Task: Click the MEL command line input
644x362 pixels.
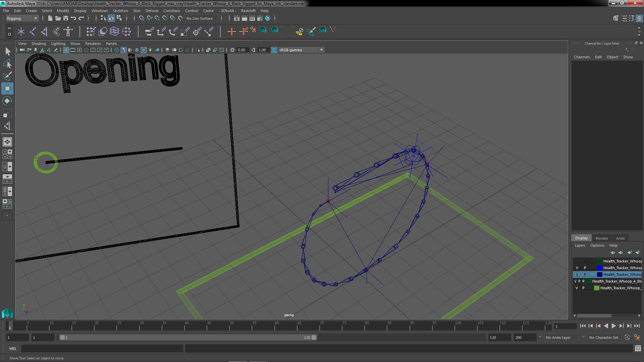Action: pos(102,349)
